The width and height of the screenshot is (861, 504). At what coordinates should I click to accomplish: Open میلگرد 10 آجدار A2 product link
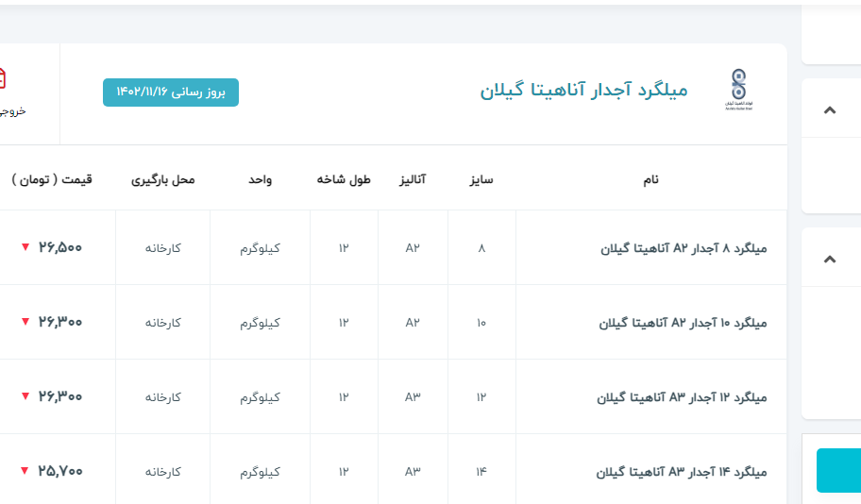[683, 323]
